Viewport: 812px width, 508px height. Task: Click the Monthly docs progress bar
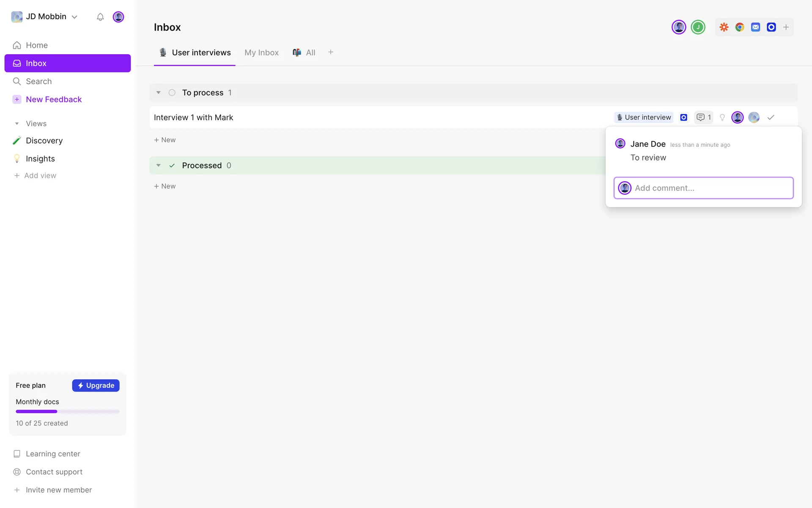[x=67, y=411]
